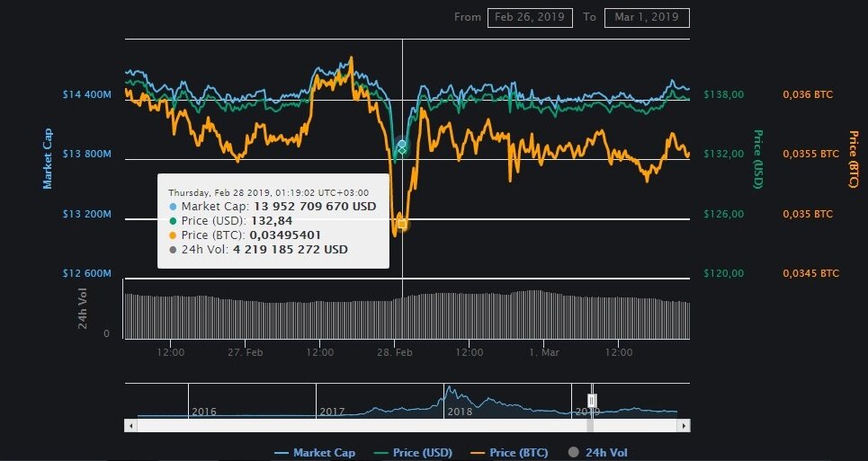Click the $13 200M market cap axis label
Viewport: 868px width, 461px height.
coord(87,214)
